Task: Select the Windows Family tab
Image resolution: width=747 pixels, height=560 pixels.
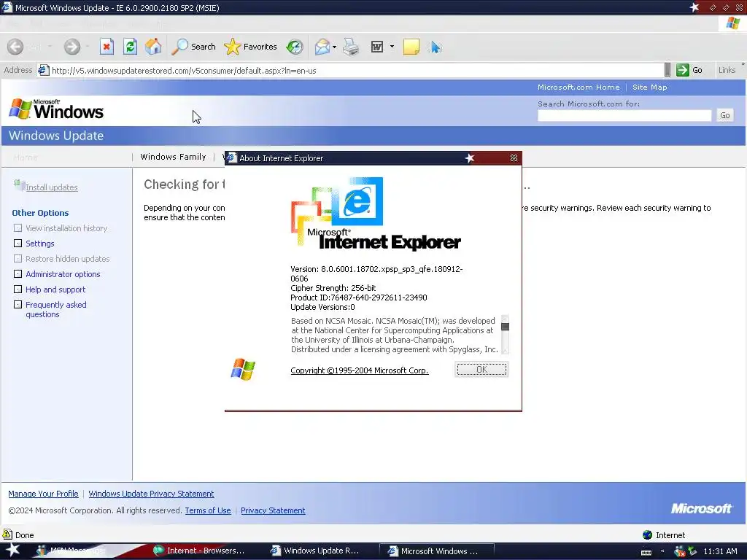Action: point(173,157)
